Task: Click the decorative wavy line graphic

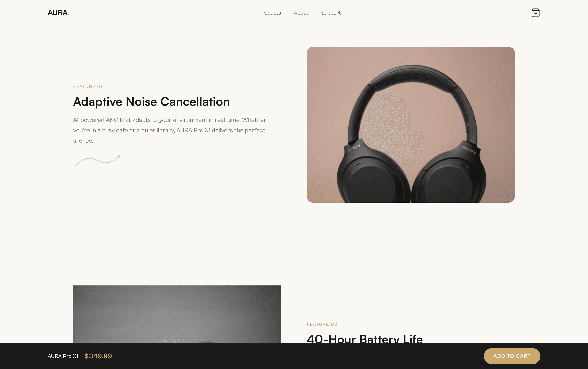Action: pos(97,161)
